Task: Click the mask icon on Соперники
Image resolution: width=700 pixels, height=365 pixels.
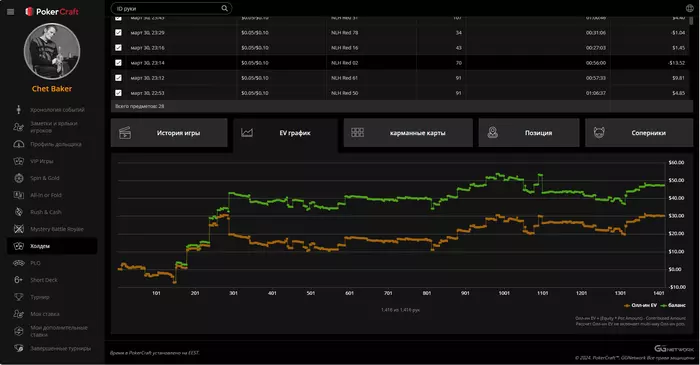Action: (599, 133)
